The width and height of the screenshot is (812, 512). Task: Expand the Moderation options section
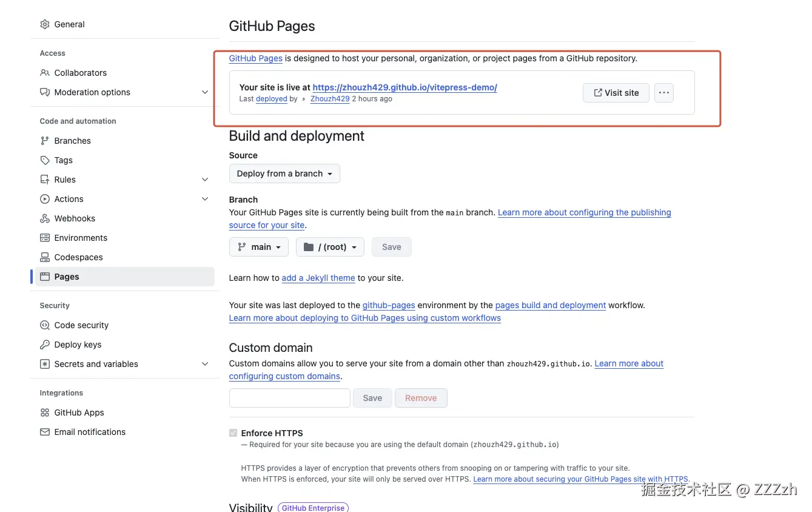click(205, 92)
